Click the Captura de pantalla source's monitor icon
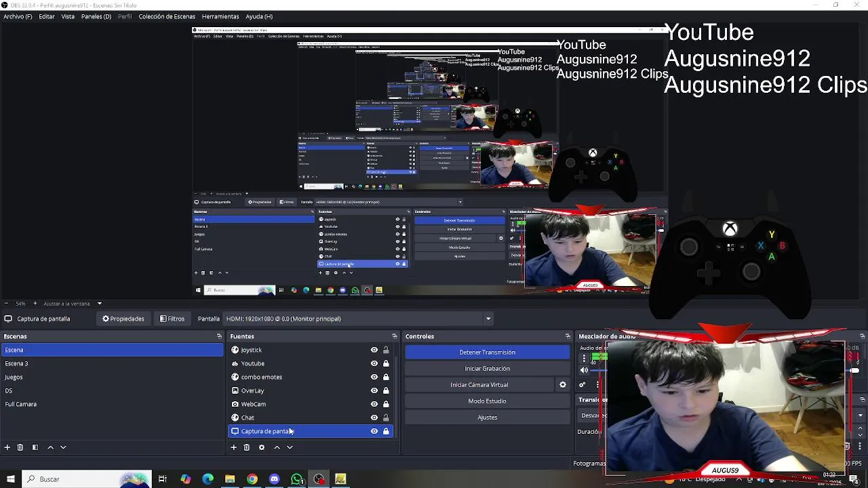This screenshot has width=868, height=488. pyautogui.click(x=235, y=431)
